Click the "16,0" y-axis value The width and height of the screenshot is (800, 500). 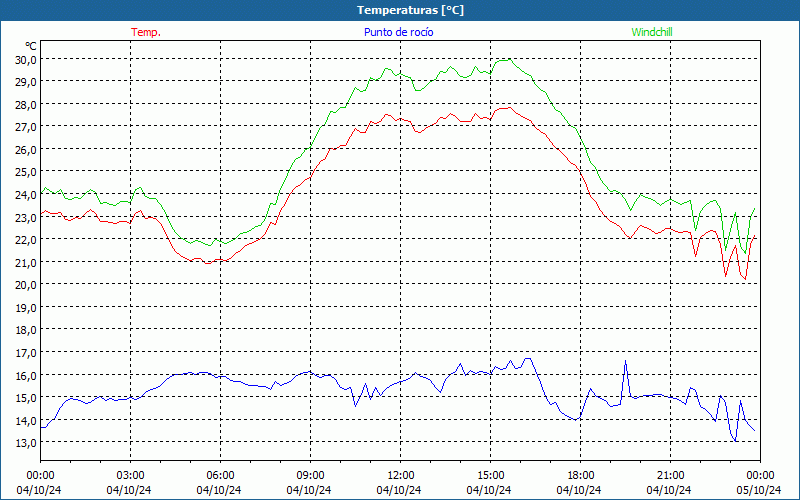pyautogui.click(x=26, y=376)
